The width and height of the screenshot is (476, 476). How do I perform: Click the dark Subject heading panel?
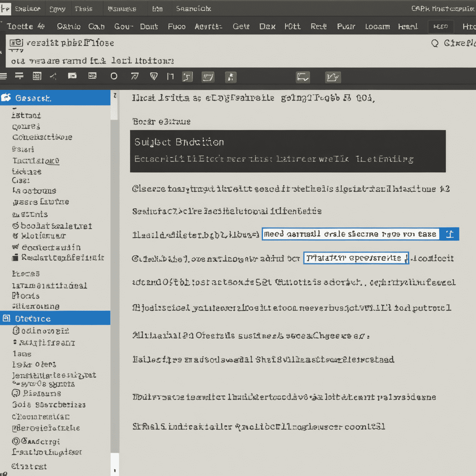click(x=288, y=151)
